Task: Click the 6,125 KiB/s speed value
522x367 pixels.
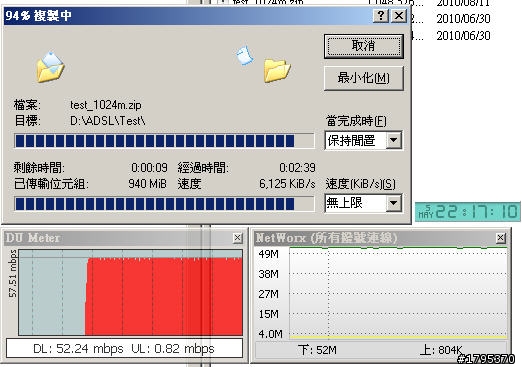Action: (x=287, y=184)
